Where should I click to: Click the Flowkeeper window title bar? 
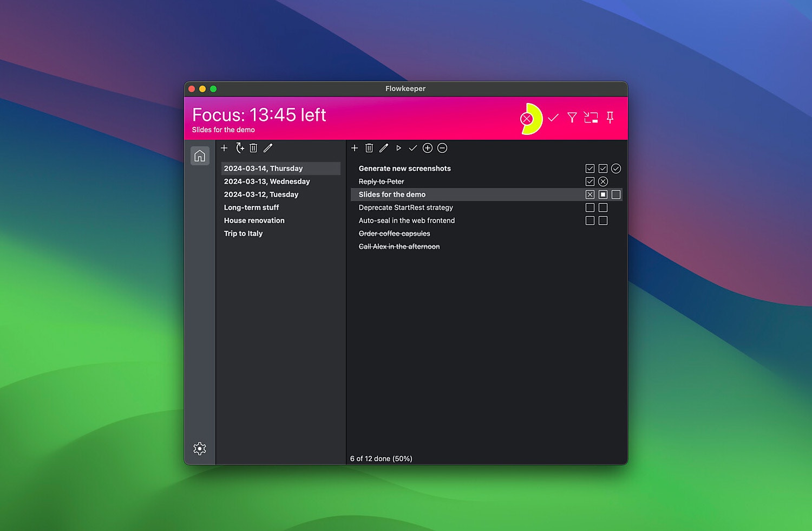pos(405,89)
